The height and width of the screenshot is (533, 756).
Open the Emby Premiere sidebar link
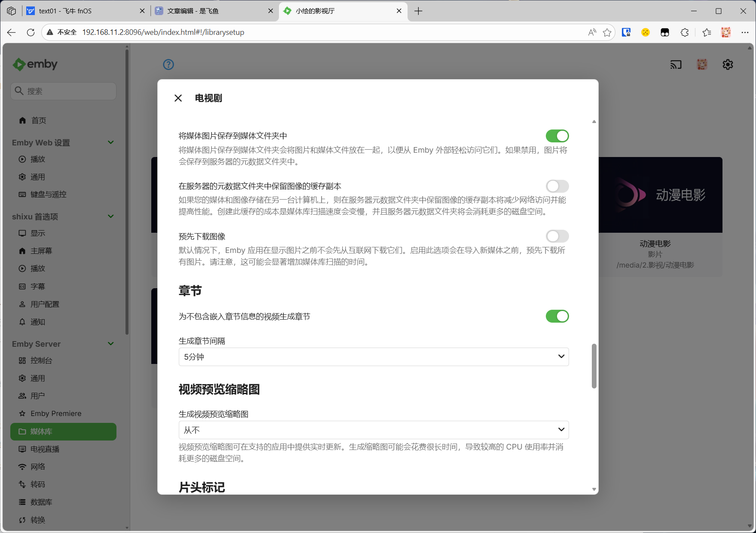click(56, 413)
